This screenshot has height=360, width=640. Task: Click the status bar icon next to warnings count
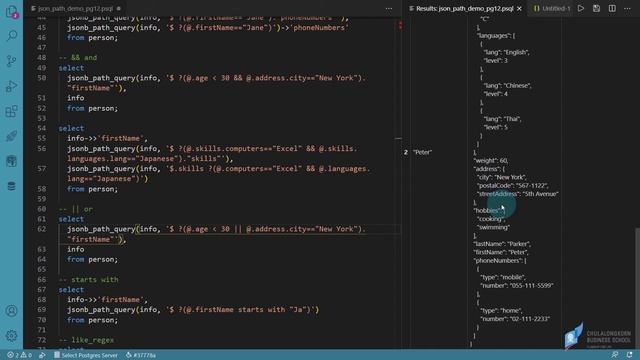[x=42, y=355]
